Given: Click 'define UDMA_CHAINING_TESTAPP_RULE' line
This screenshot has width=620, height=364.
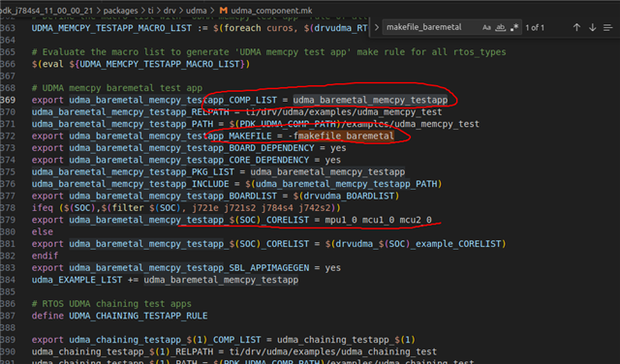Looking at the screenshot, I should click(119, 316).
